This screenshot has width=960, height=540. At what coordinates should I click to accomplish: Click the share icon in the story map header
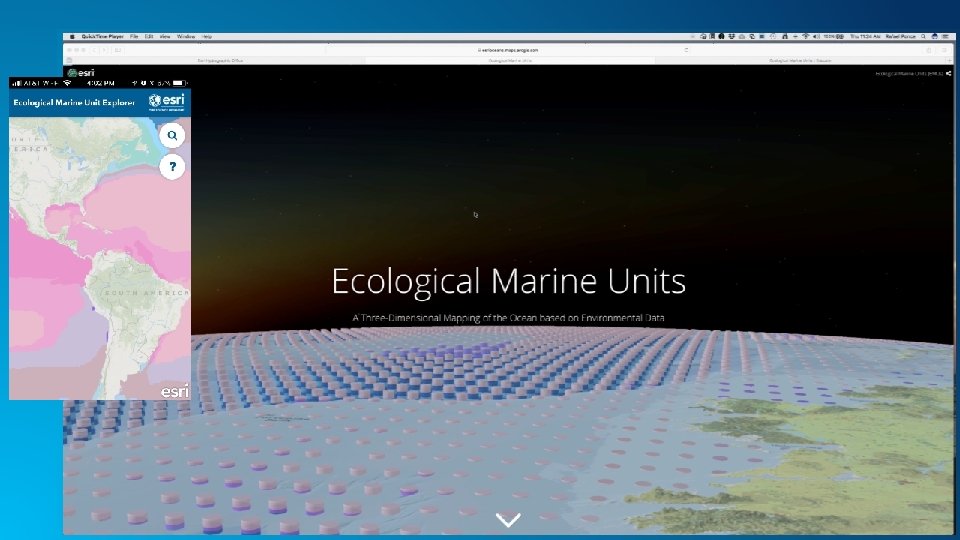pyautogui.click(x=948, y=73)
